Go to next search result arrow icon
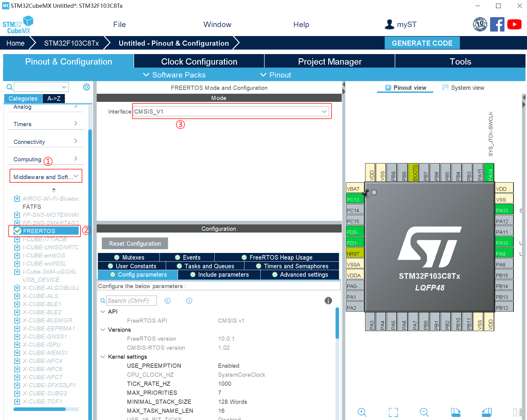Image resolution: width=527 pixels, height=420 pixels. pyautogui.click(x=189, y=301)
